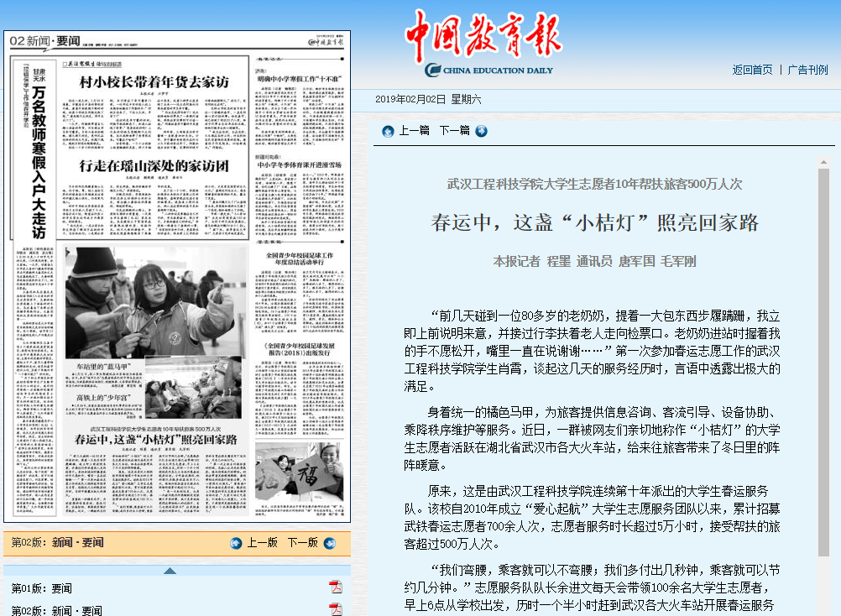The image size is (841, 616).
Task: Go to 返回首页 link
Action: (753, 70)
